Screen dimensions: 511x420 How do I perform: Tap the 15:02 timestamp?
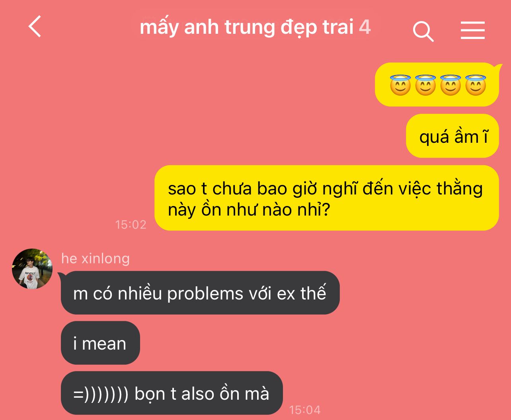tap(131, 224)
